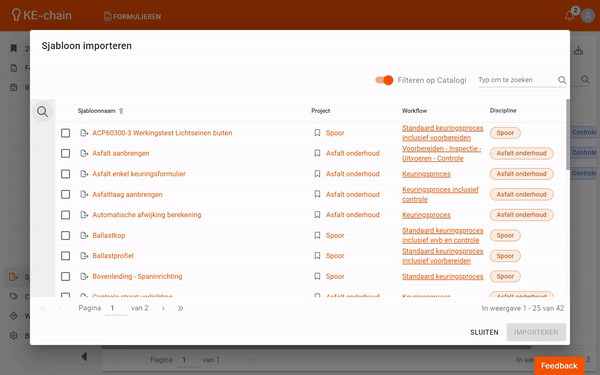Screen dimensions: 600x375
Task: Toggle the Filteren op Catalogi switch
Action: coord(384,80)
